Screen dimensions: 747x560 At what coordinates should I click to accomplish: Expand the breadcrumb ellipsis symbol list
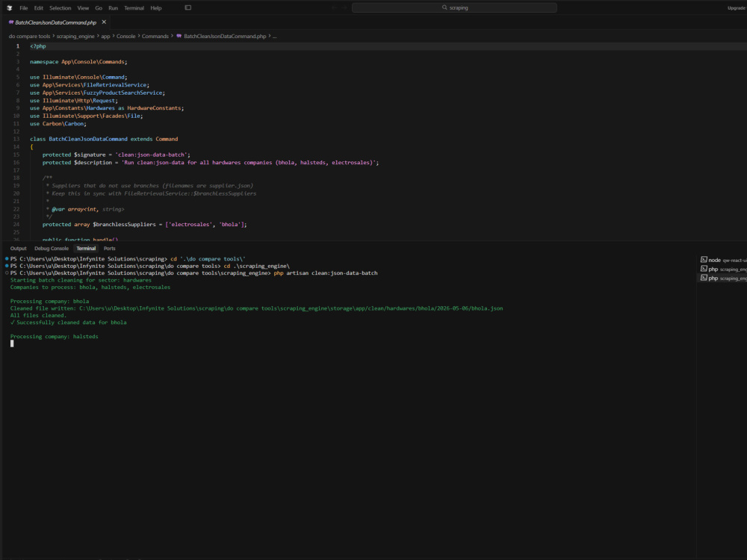click(x=274, y=36)
